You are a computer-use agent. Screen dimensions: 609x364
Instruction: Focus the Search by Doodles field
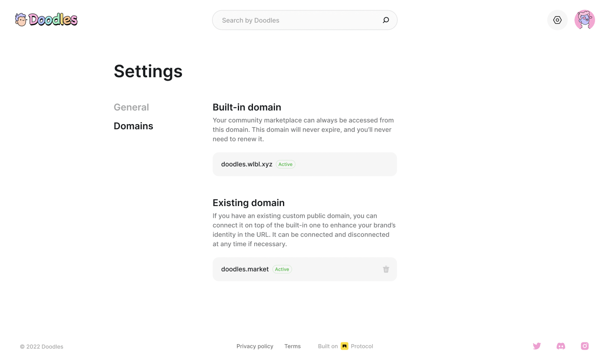click(x=304, y=20)
